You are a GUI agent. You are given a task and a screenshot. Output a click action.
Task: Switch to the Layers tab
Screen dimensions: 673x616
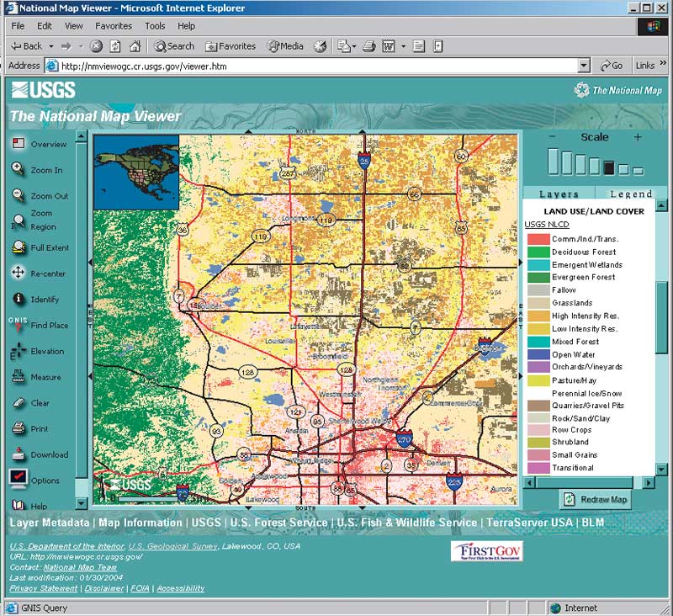559,194
